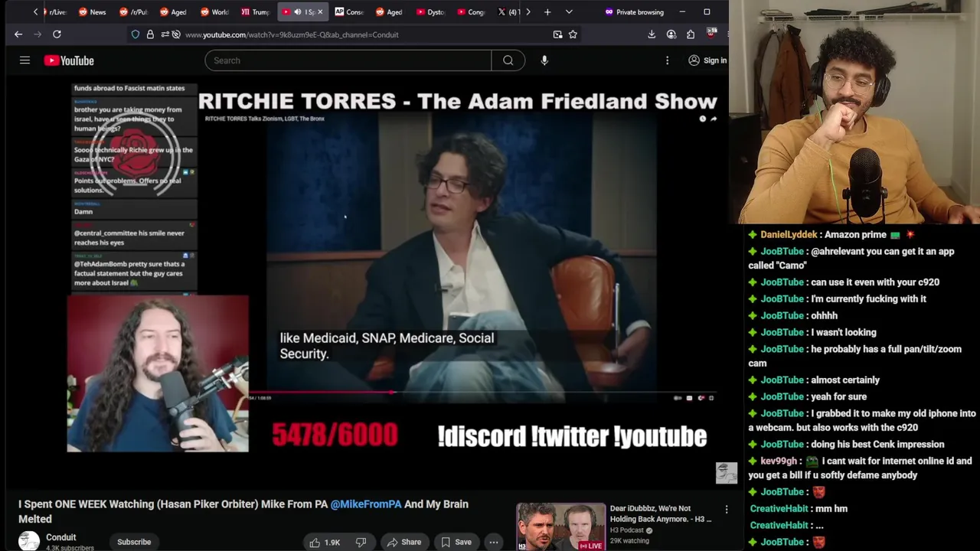Open options menu for H3 Podcast video
The image size is (980, 551).
[x=727, y=509]
